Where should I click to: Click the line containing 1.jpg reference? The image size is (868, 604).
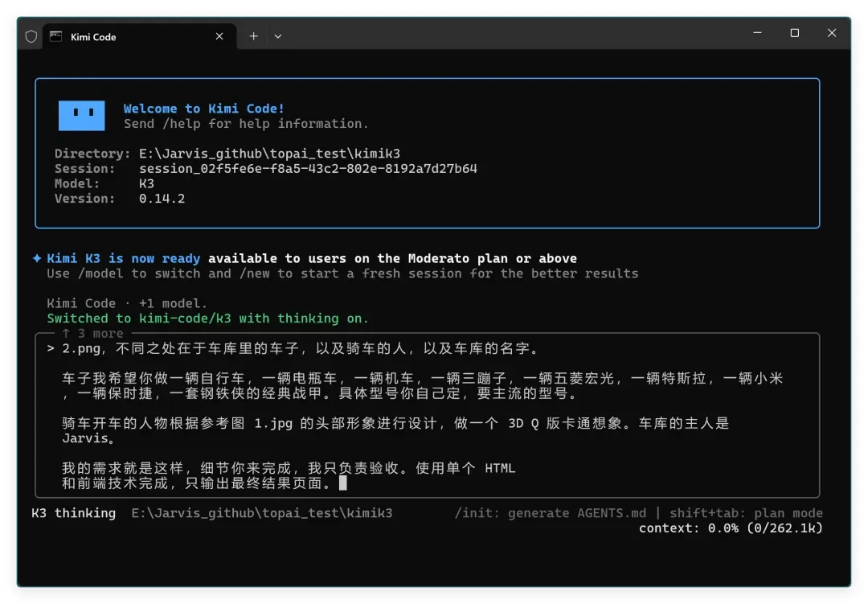(395, 423)
